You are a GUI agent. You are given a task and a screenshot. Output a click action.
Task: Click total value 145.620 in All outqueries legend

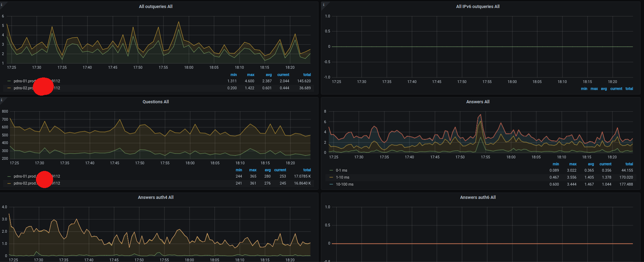pos(304,81)
